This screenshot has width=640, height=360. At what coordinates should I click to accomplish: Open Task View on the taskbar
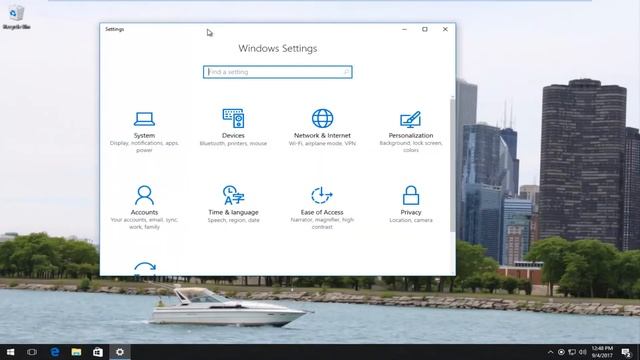[x=32, y=352]
